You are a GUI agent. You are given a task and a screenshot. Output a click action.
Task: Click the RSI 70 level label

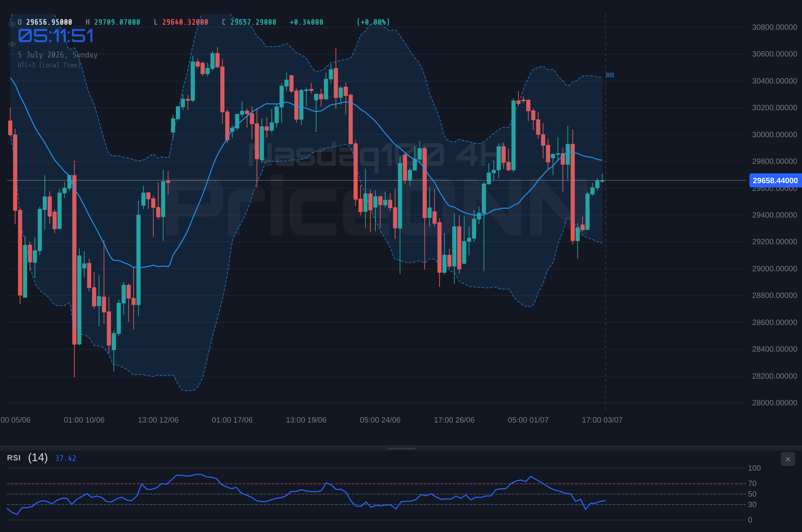click(752, 483)
